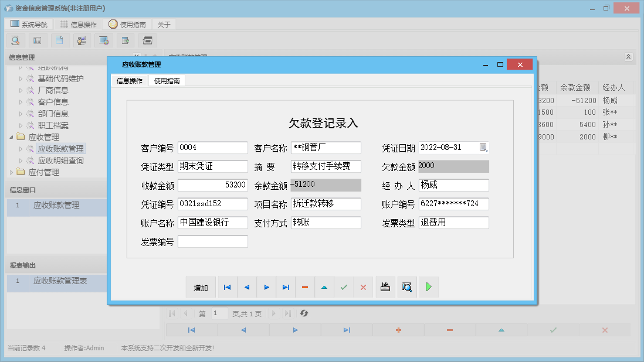Open the personnel toolbar icon
644x362 pixels.
(x=82, y=40)
